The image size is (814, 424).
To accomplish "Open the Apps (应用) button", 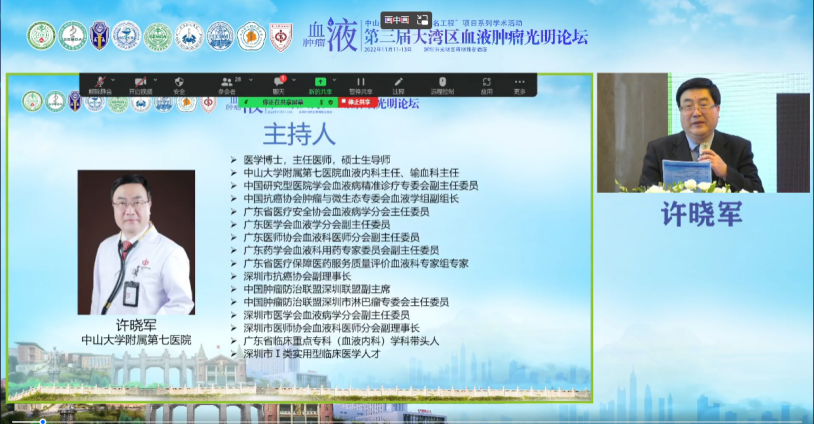I will 486,85.
